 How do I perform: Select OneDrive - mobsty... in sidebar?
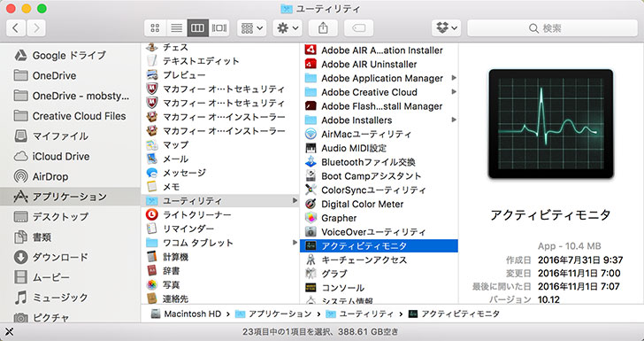[70, 96]
